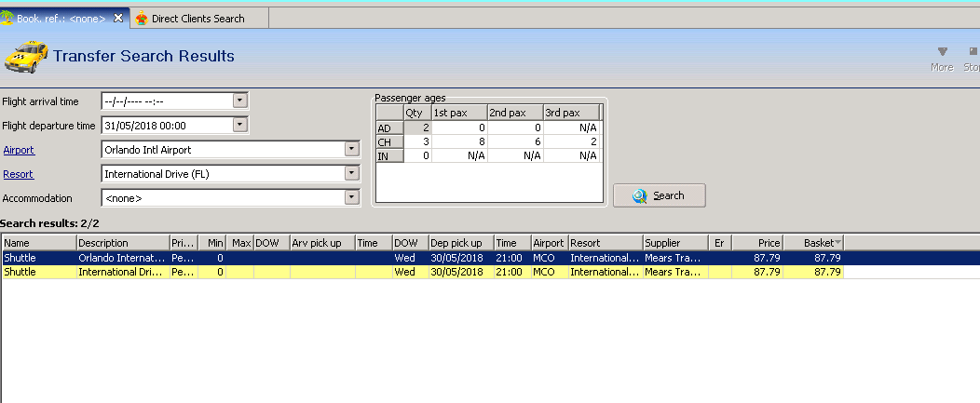Image resolution: width=980 pixels, height=403 pixels.
Task: Click 30/05/2018 in the yellow row
Action: [456, 272]
